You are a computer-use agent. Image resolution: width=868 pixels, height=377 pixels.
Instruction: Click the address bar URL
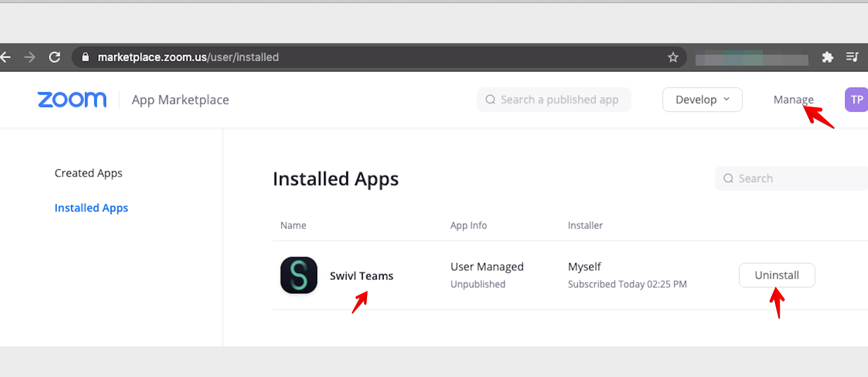188,57
